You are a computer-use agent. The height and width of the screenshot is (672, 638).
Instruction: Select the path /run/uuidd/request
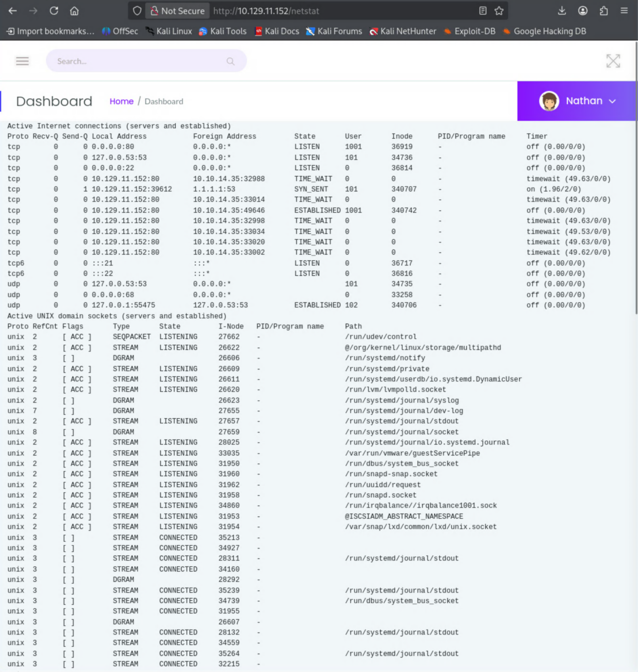click(x=383, y=485)
